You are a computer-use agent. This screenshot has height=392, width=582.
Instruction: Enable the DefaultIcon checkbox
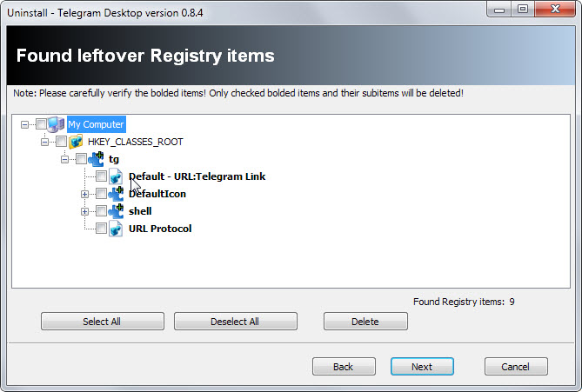pyautogui.click(x=101, y=193)
